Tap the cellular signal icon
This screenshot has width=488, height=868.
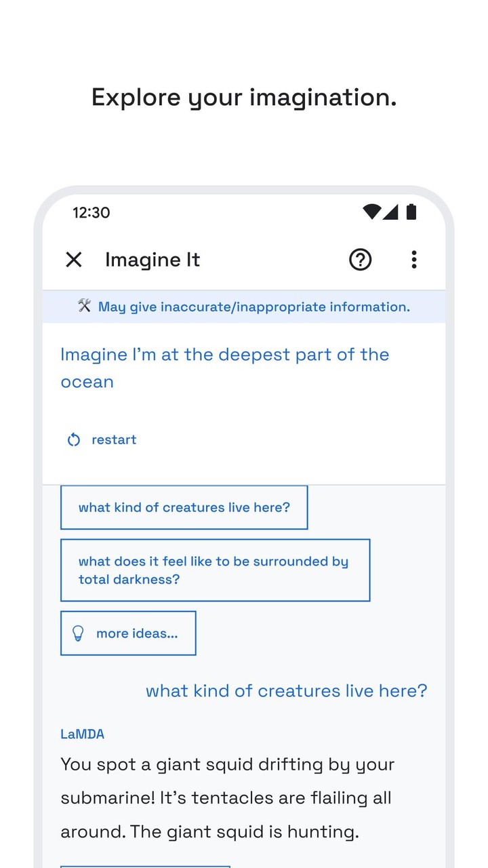pos(390,212)
